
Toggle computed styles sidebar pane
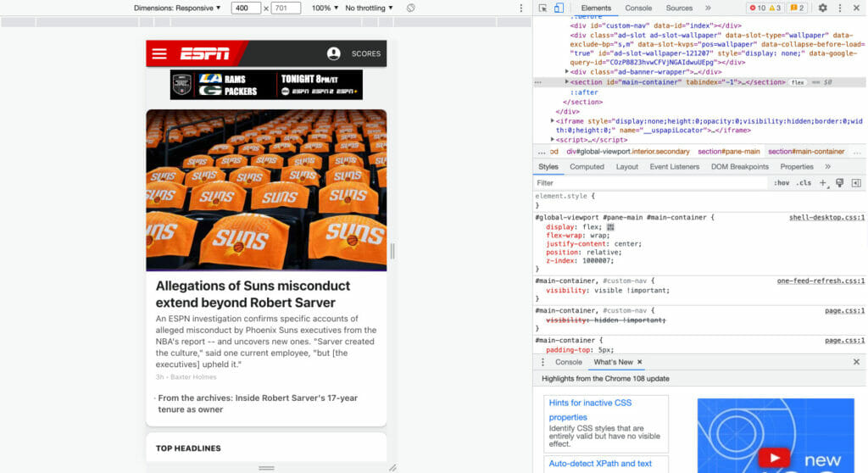tap(856, 183)
